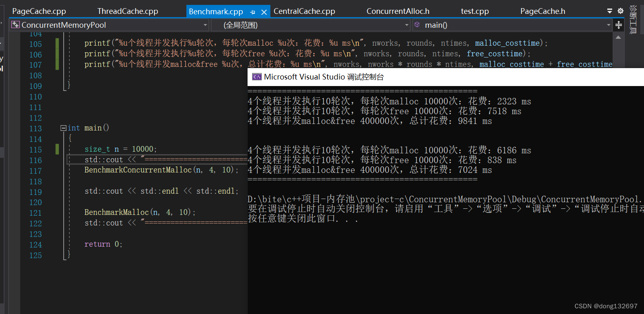Click line number 113 in gutter
The image size is (644, 314).
[35, 128]
